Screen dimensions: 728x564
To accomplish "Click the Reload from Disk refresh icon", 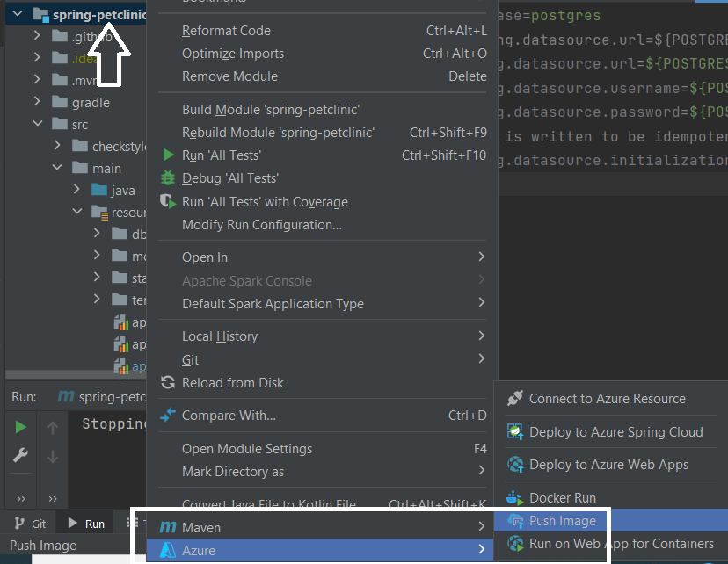I will point(168,383).
